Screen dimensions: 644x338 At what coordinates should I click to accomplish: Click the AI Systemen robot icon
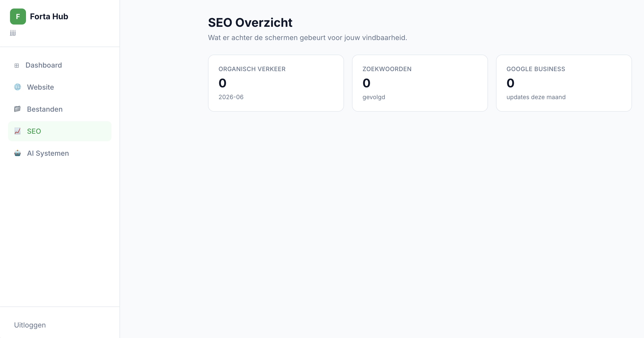tap(17, 153)
